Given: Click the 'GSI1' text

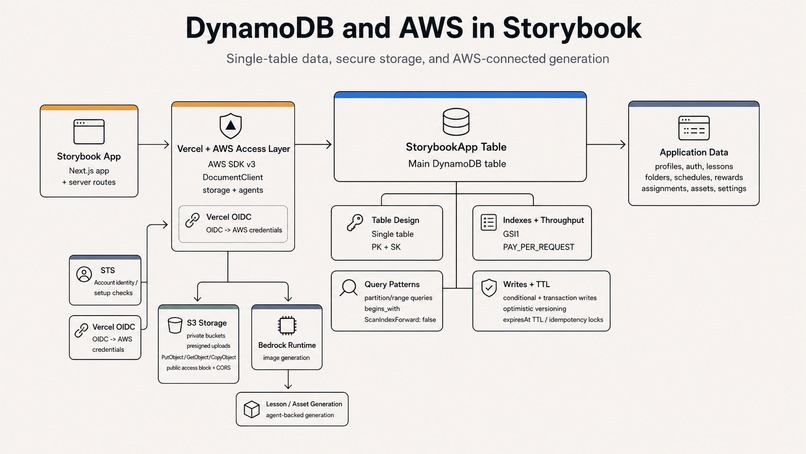Looking at the screenshot, I should (511, 234).
